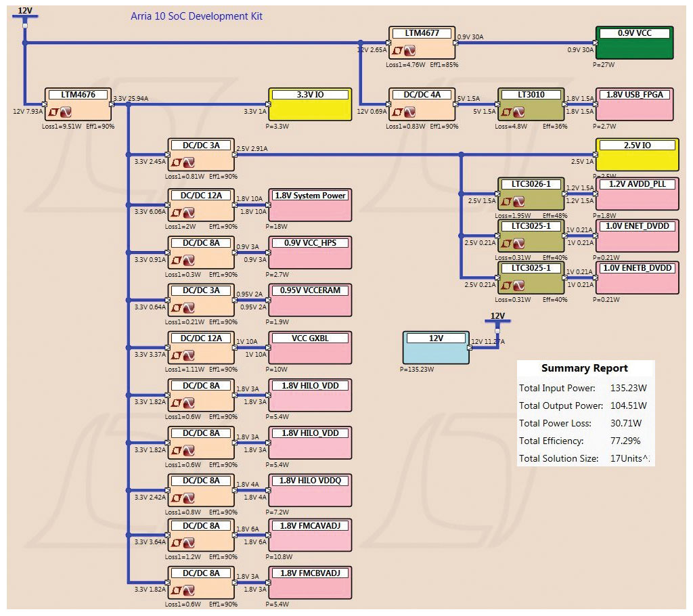Screen dimensions: 693x616
Task: Select the 1.2V AVDD_PLL load block
Action: (x=638, y=194)
